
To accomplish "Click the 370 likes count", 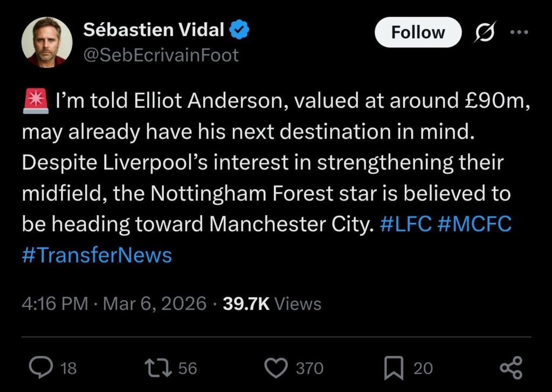I will tap(308, 368).
